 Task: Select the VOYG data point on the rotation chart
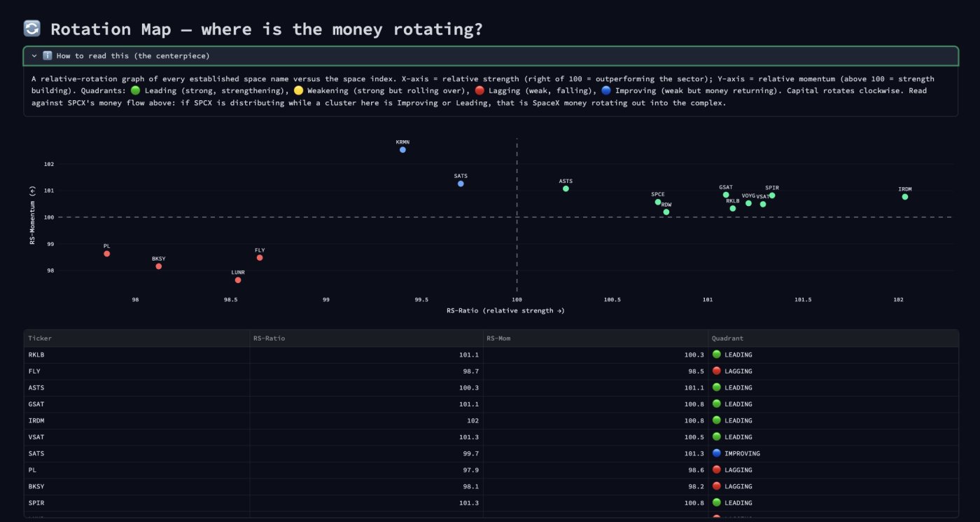(748, 203)
